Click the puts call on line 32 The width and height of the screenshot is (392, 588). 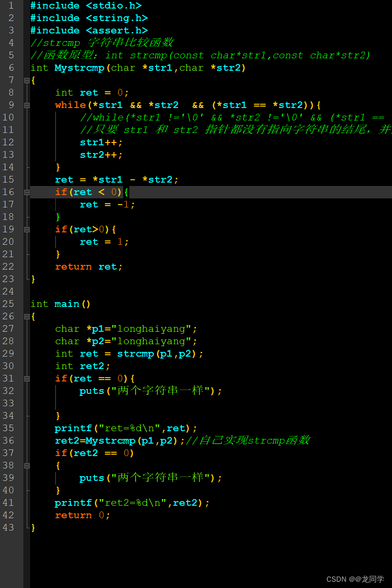click(151, 391)
